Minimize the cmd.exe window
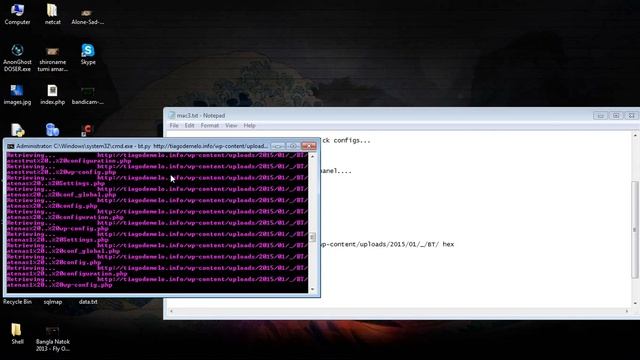This screenshot has width=640, height=360. [x=278, y=146]
